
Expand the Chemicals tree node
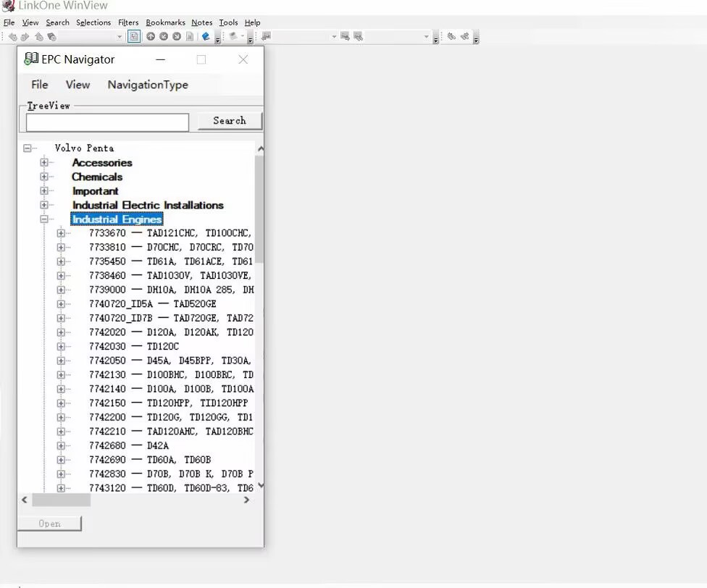coord(44,177)
